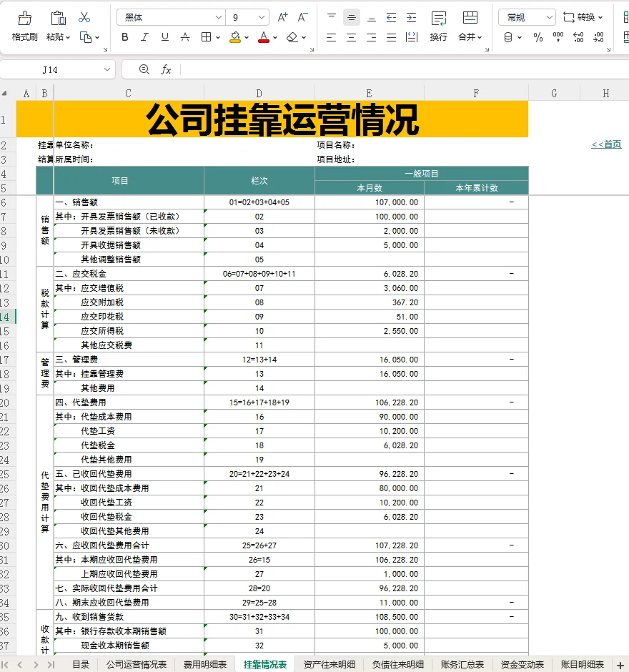Click the currency format icon
629x672 pixels.
coord(508,38)
